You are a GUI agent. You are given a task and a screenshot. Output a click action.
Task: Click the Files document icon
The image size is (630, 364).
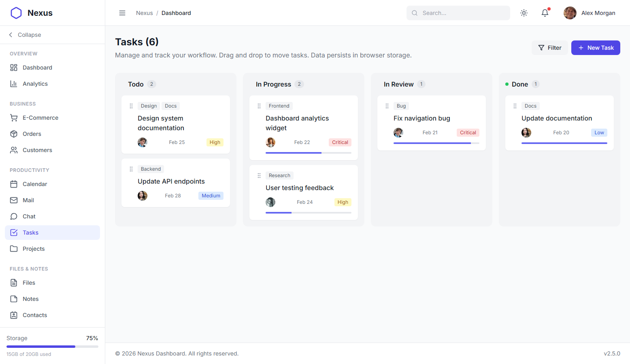(x=14, y=283)
